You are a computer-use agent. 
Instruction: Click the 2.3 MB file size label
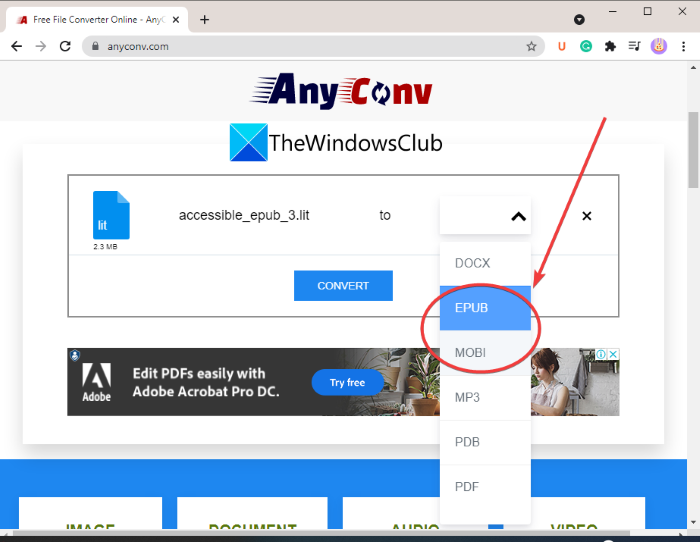(105, 246)
